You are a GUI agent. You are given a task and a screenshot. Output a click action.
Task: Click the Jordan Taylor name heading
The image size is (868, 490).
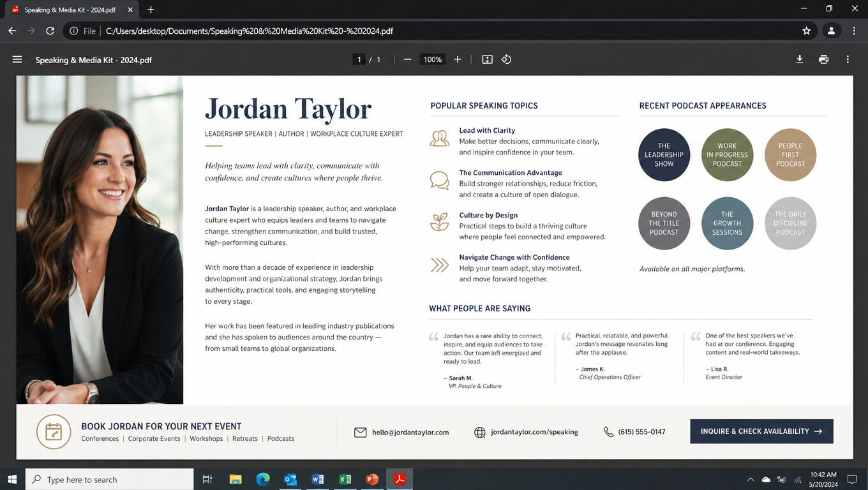(x=288, y=109)
